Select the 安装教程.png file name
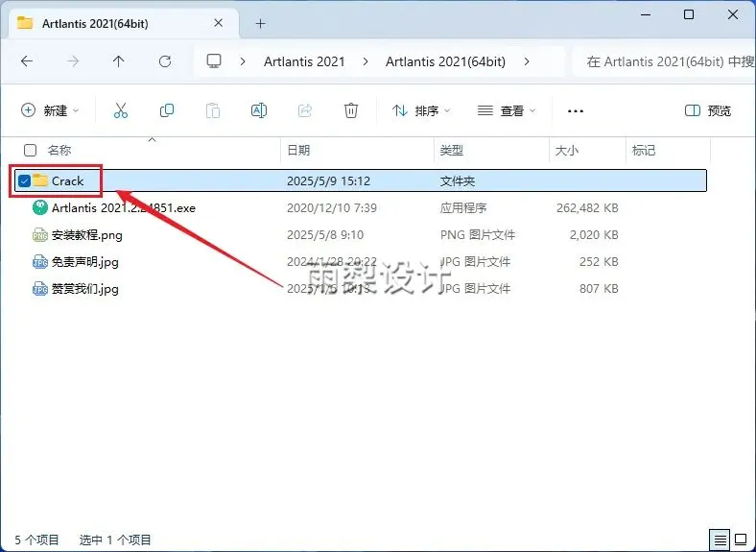 click(86, 235)
